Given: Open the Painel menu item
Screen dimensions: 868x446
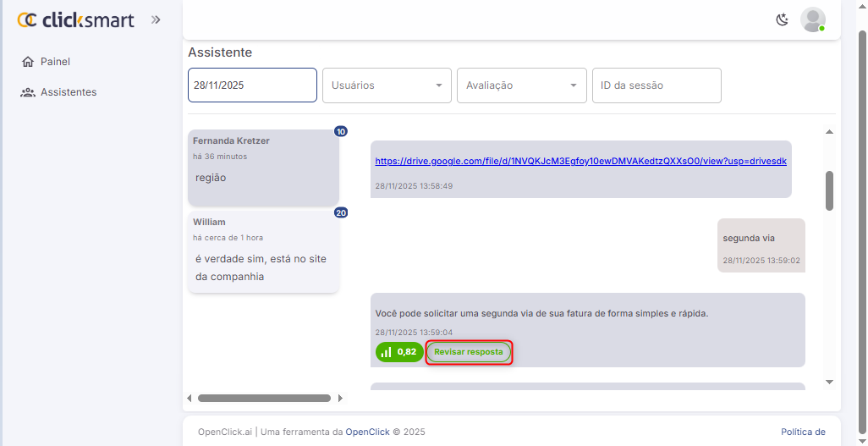Looking at the screenshot, I should click(55, 62).
